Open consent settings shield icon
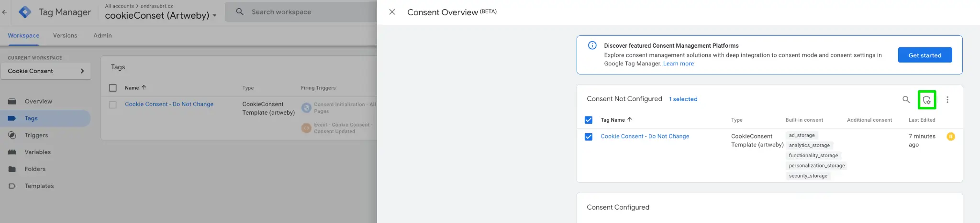980x223 pixels. [x=927, y=100]
